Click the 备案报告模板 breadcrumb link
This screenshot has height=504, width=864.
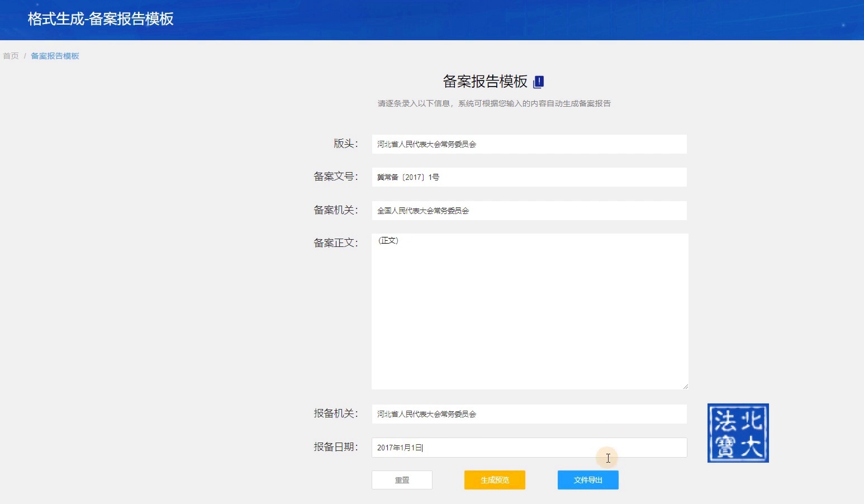pos(55,56)
